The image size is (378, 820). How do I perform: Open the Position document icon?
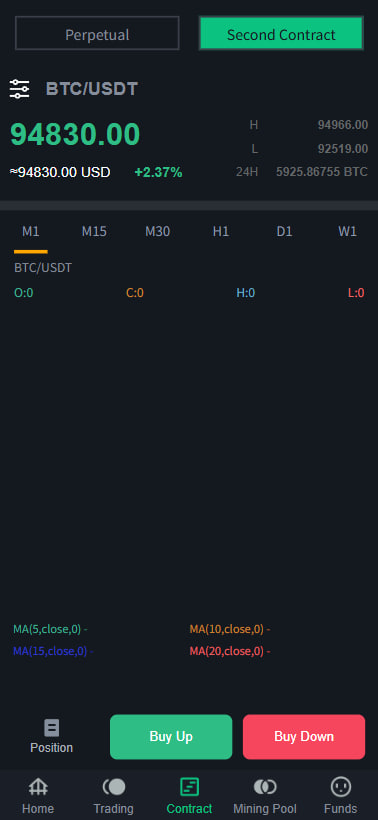[51, 727]
